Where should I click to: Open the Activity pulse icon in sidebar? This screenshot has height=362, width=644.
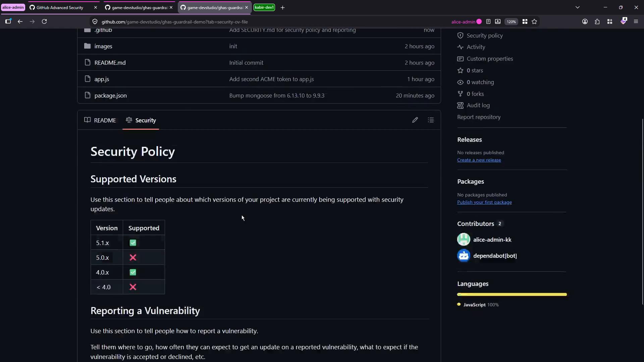tap(460, 47)
